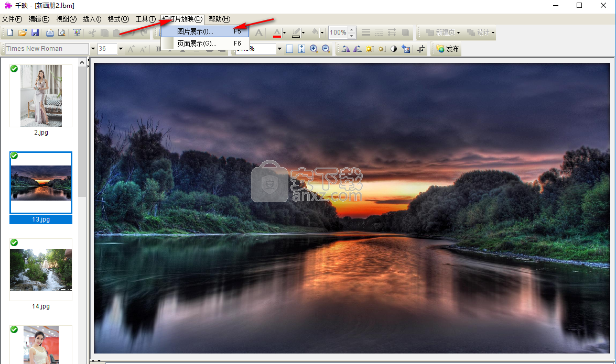Click the font size 36 field
616x364 pixels.
(107, 49)
